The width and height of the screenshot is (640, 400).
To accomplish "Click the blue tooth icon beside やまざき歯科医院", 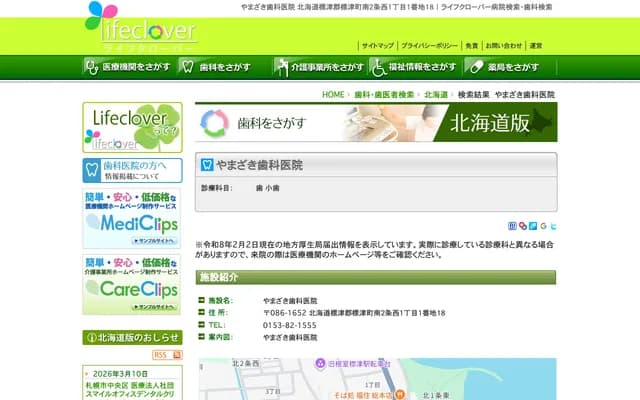I will pyautogui.click(x=207, y=164).
